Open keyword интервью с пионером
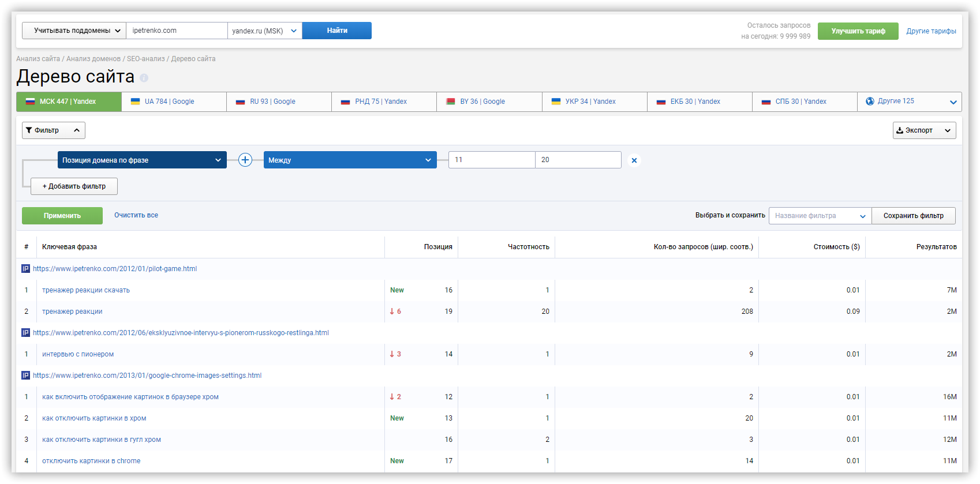Screen dimensions: 980x484 pyautogui.click(x=78, y=354)
